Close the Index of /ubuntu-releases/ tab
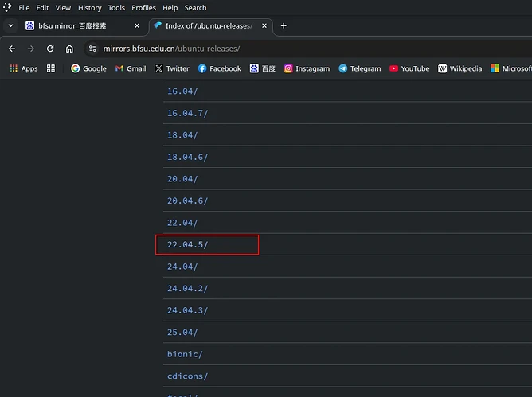Image resolution: width=532 pixels, height=397 pixels. pos(264,25)
